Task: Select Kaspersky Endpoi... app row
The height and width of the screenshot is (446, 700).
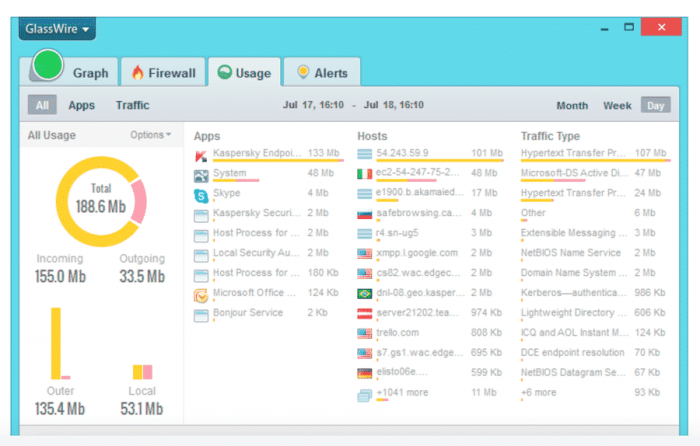Action: [268, 154]
